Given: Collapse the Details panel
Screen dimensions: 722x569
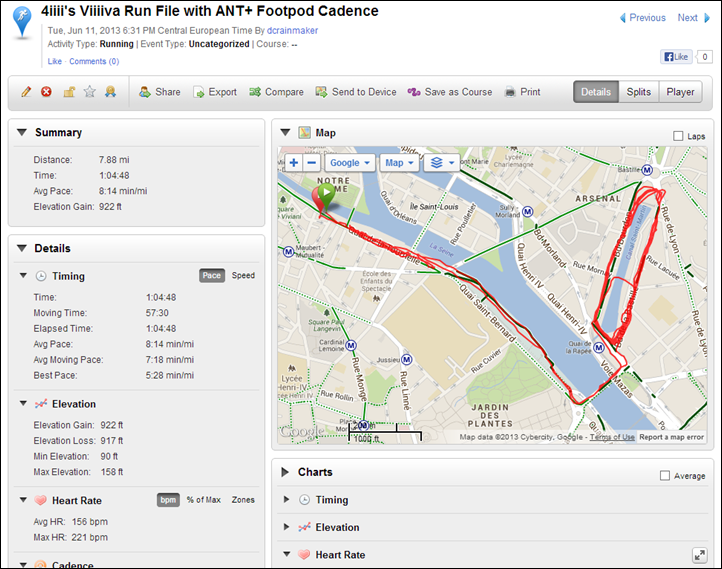Looking at the screenshot, I should click(21, 248).
